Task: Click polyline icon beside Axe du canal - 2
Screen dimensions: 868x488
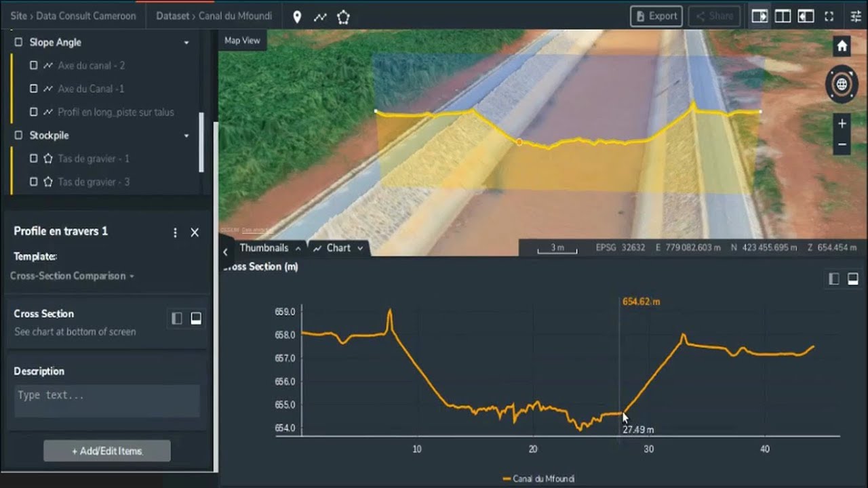Action: (48, 66)
